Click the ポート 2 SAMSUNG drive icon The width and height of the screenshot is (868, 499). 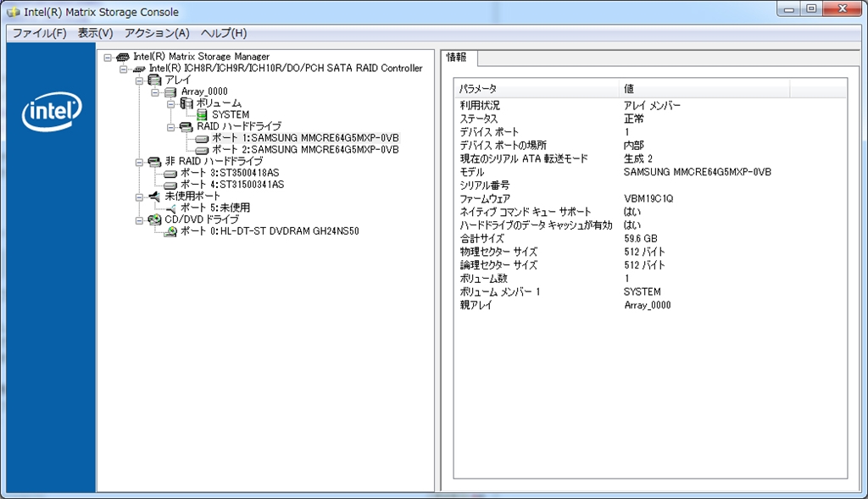202,150
